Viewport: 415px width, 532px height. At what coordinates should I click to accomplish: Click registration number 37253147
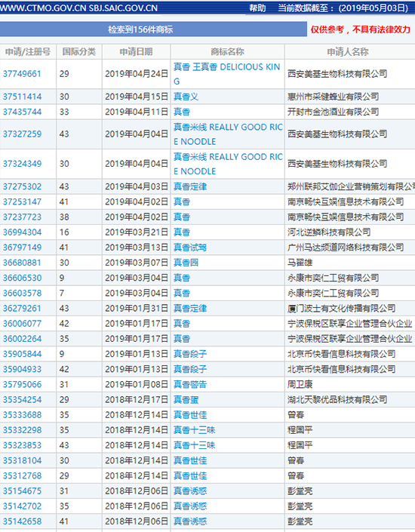click(x=22, y=202)
